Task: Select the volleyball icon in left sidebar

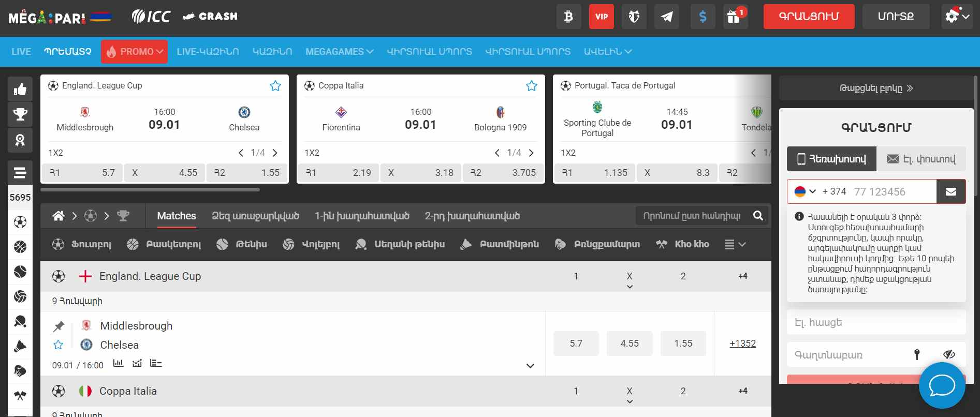Action: (x=20, y=296)
